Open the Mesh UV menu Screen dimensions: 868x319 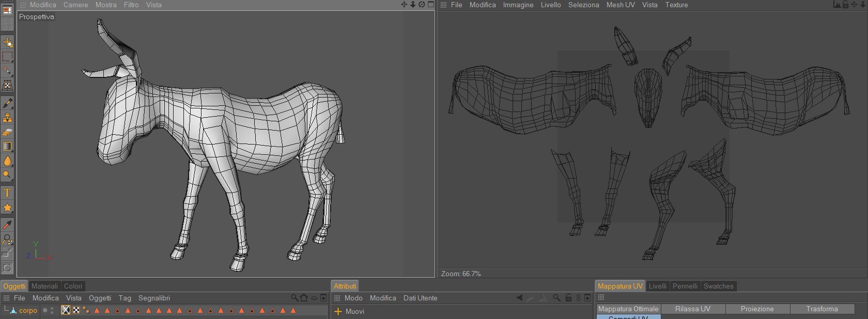pos(620,5)
